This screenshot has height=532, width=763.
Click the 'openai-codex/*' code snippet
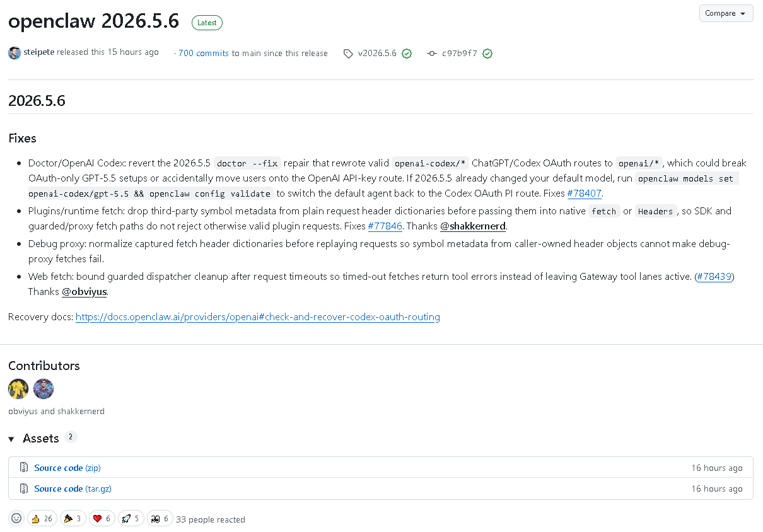(430, 163)
